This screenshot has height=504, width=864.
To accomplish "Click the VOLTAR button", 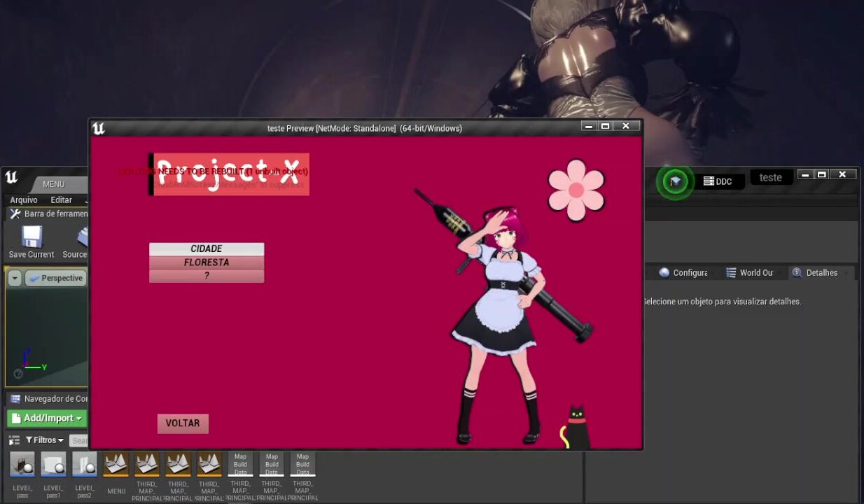I will (x=183, y=423).
